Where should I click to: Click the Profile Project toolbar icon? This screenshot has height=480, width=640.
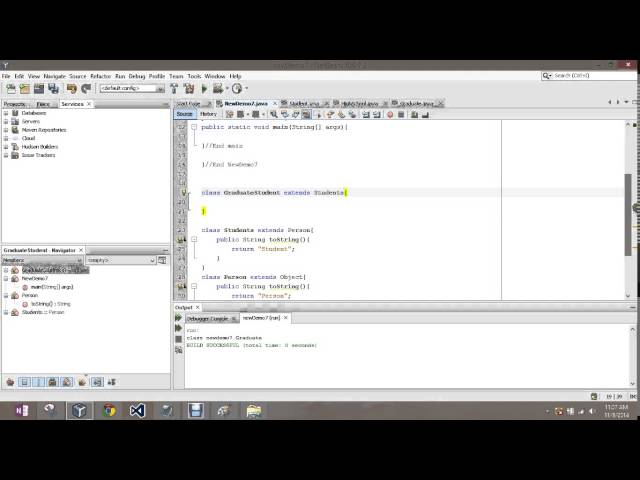click(237, 89)
